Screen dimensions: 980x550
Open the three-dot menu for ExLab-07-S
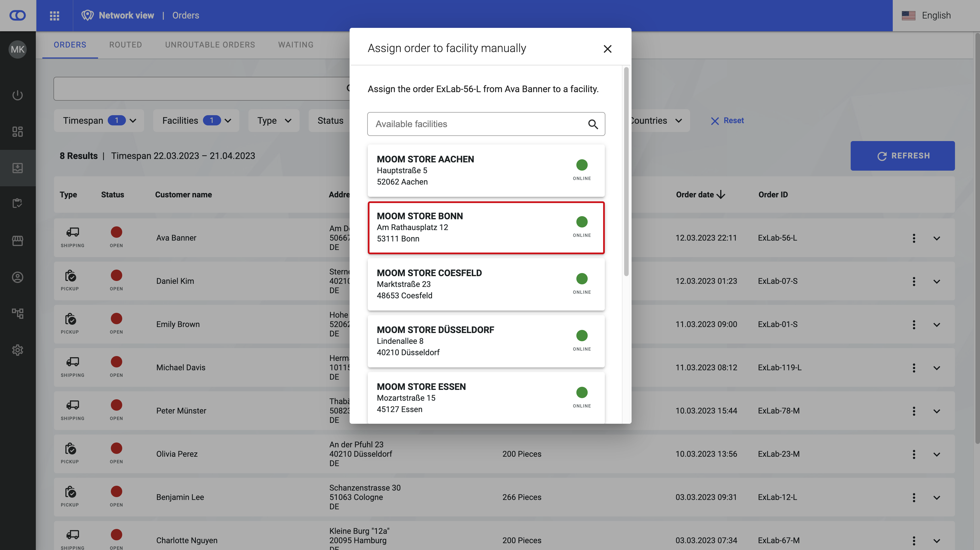[x=914, y=281]
